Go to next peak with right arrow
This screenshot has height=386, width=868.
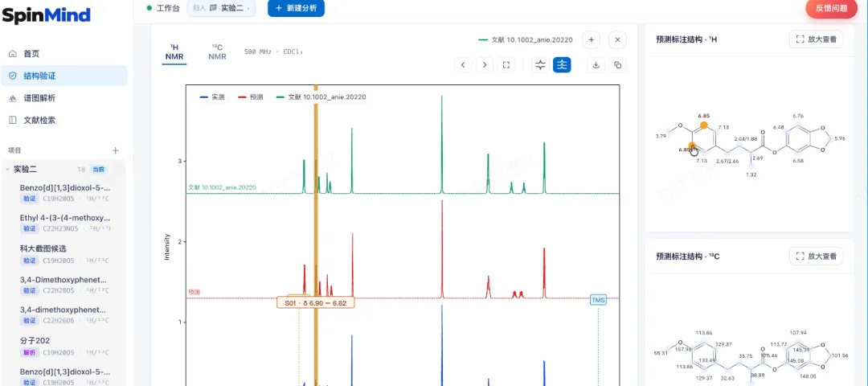485,65
